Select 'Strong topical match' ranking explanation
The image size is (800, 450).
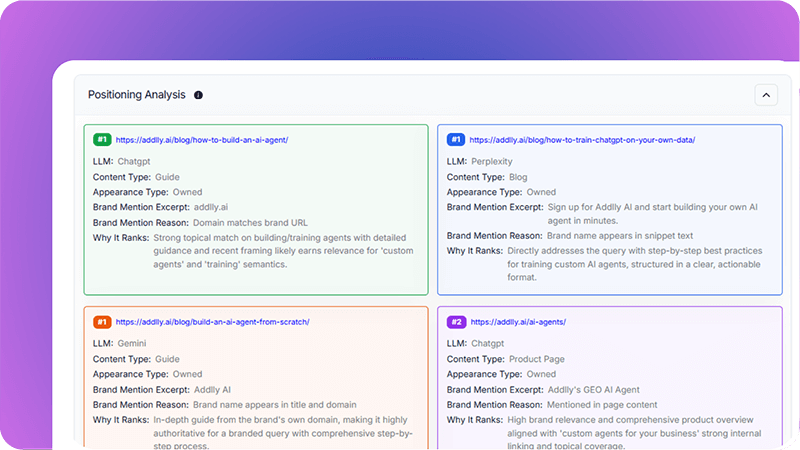pyautogui.click(x=283, y=251)
